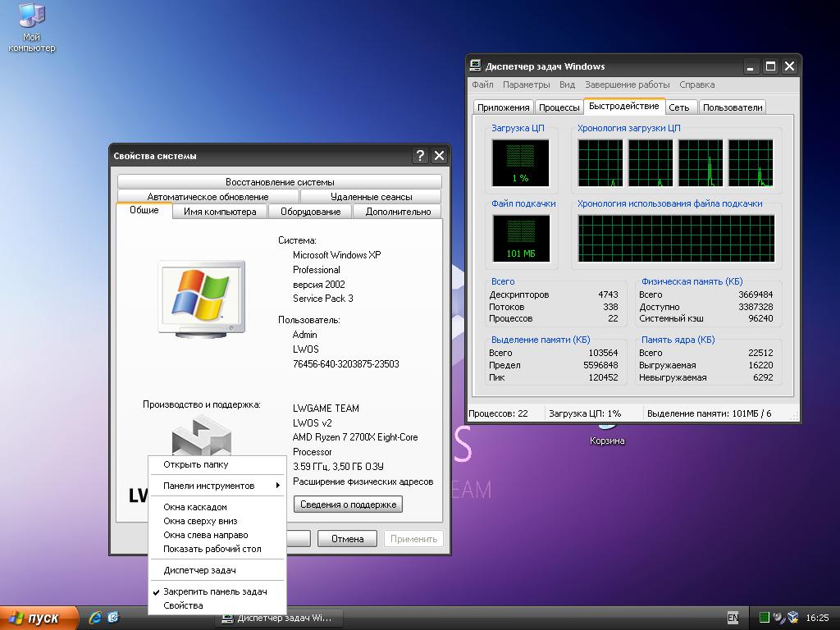The image size is (840, 630).
Task: Open the Start (пуск) menu
Action: pyautogui.click(x=39, y=618)
